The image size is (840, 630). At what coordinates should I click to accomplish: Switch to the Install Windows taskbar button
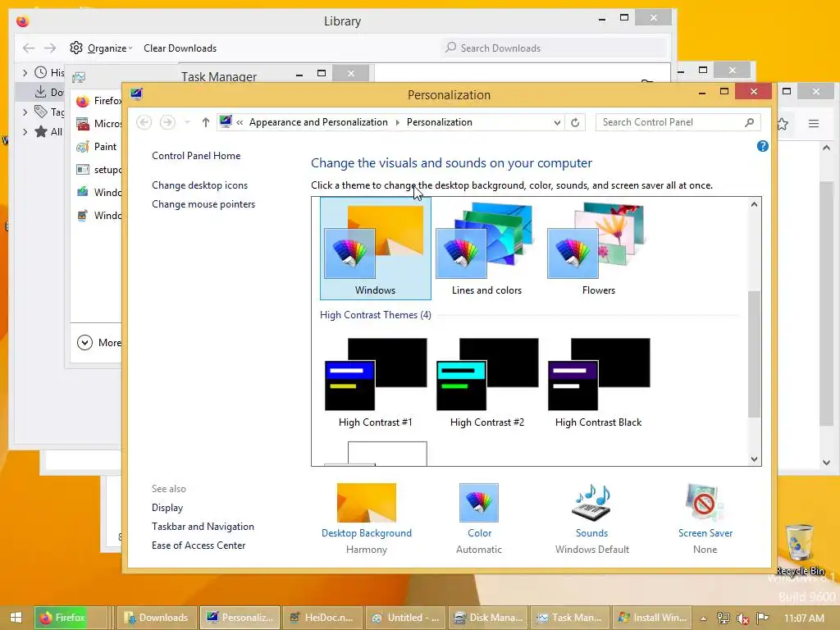point(652,618)
